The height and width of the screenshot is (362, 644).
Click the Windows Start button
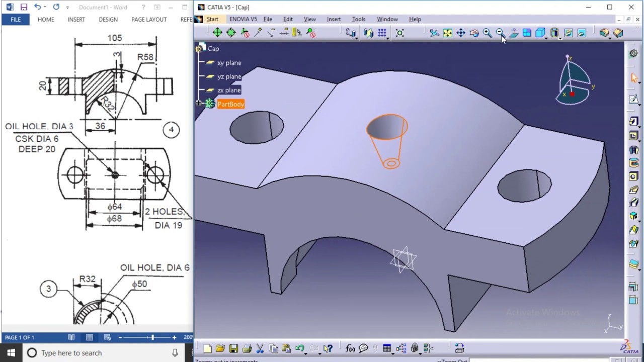pos(11,352)
